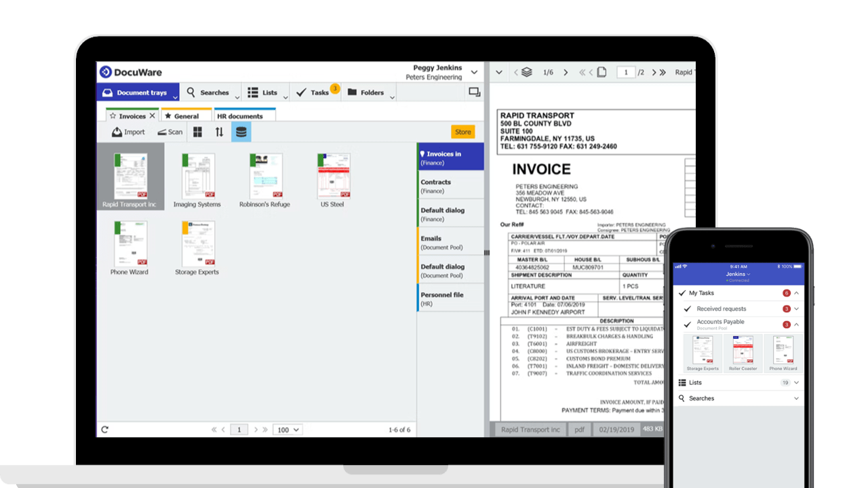Click the document stack icon in viewer
Screen dimensions: 868x488
[527, 72]
